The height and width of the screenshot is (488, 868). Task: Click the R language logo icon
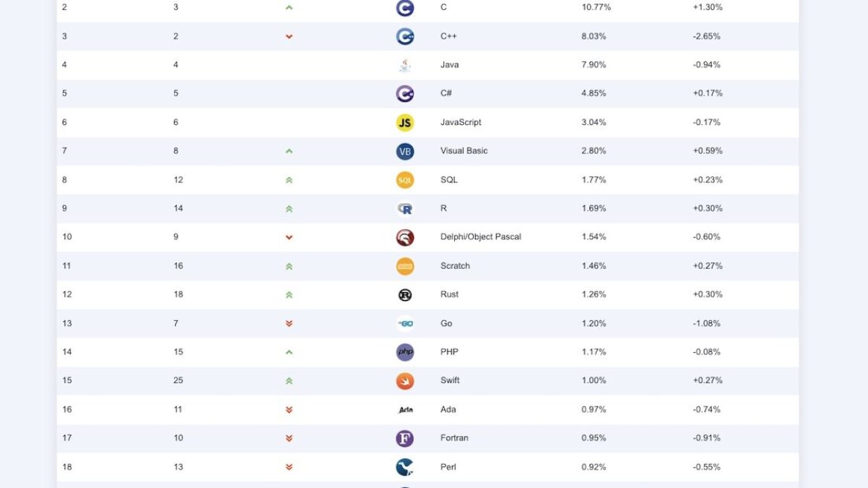pos(405,208)
